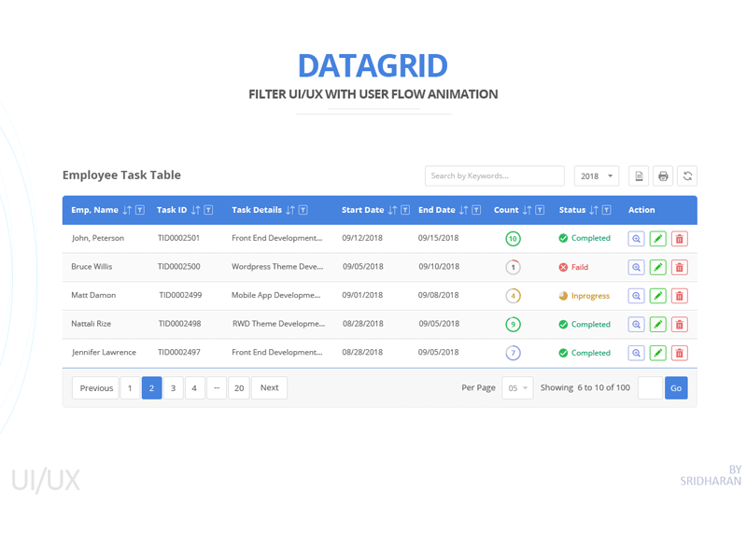Open the filter icon on Emp. Name column
This screenshot has height=560, width=747.
click(x=139, y=210)
